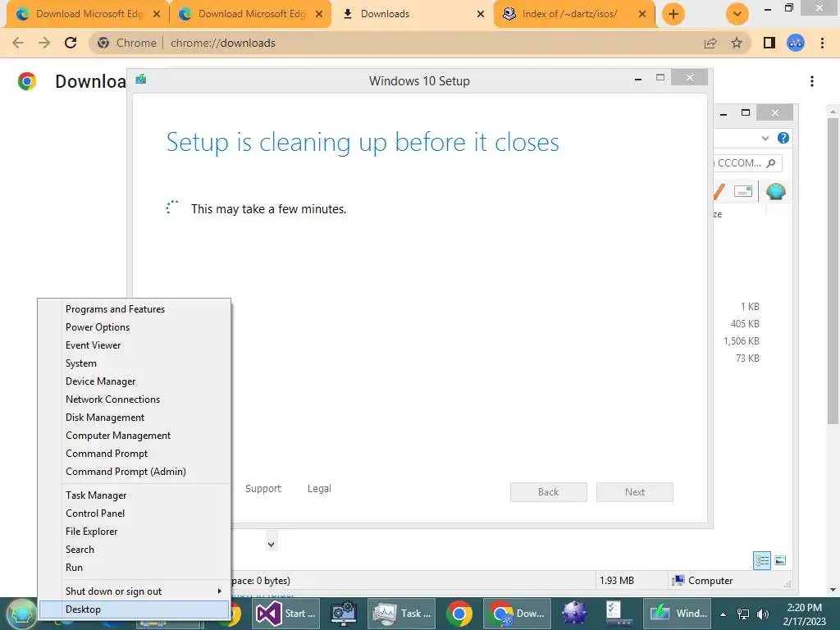Toggle Chrome side panel
This screenshot has height=630, width=840.
pos(769,43)
